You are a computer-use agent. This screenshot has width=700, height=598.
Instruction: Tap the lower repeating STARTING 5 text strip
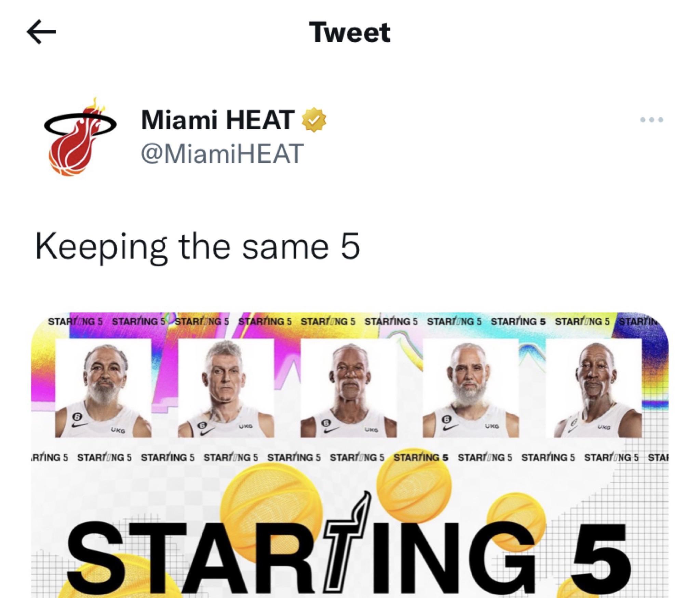[x=349, y=457]
